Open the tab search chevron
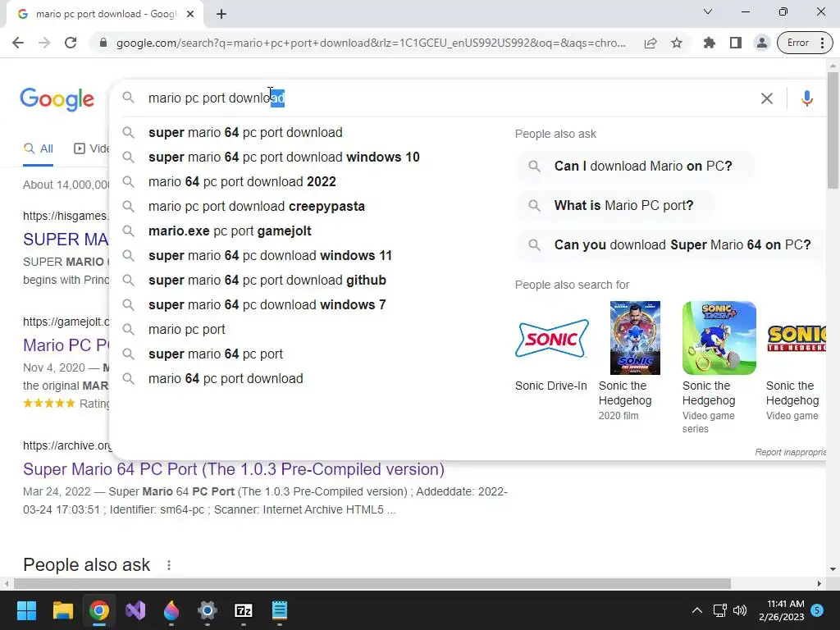840x630 pixels. click(x=708, y=11)
